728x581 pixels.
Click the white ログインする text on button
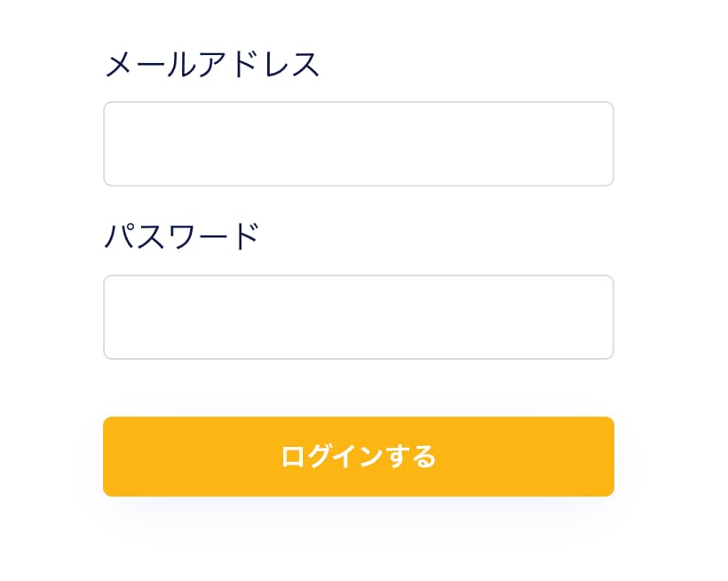coord(359,457)
